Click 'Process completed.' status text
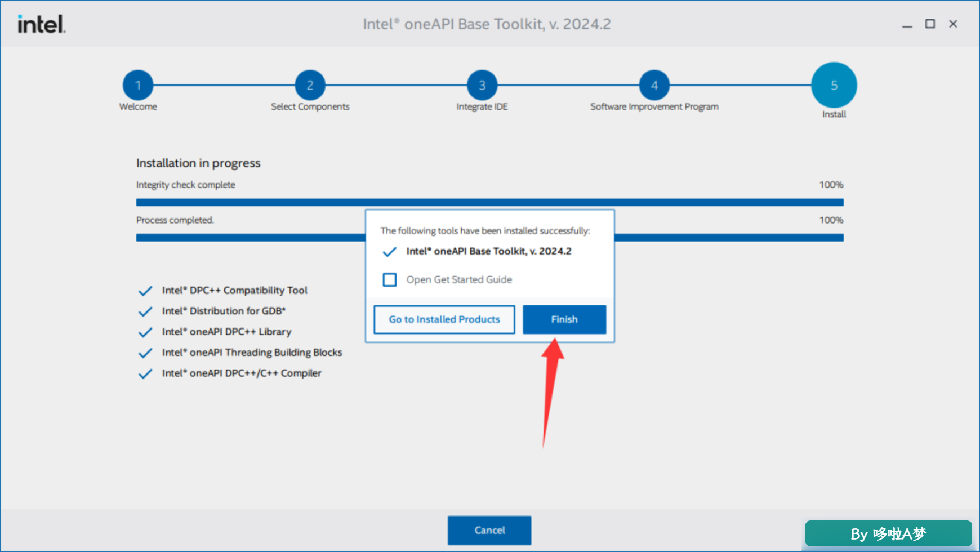This screenshot has width=980, height=552. [x=175, y=220]
